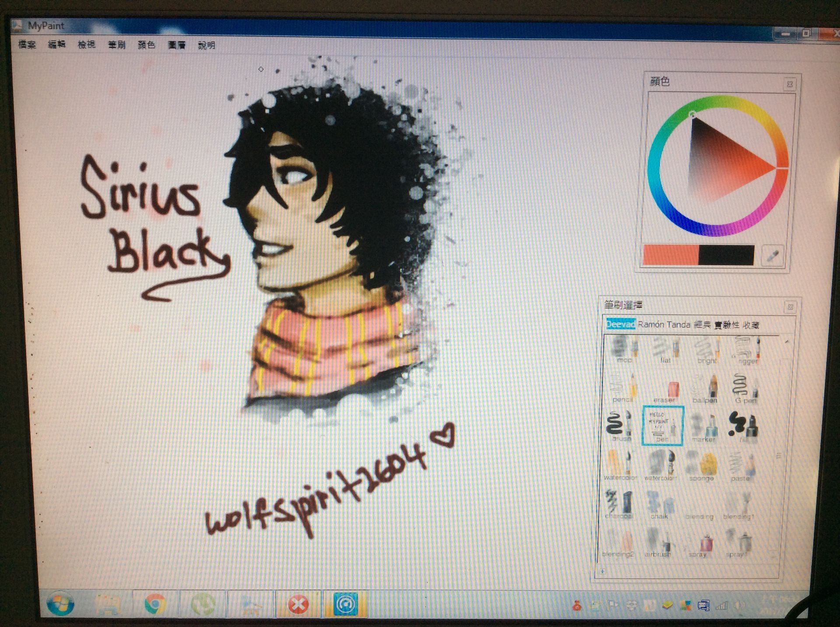840x627 pixels.
Task: Open the 編輯 menu
Action: (57, 44)
